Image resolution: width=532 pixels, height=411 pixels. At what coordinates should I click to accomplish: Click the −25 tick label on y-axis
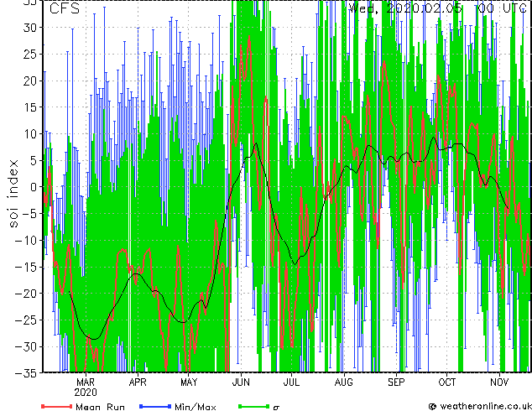coord(26,320)
